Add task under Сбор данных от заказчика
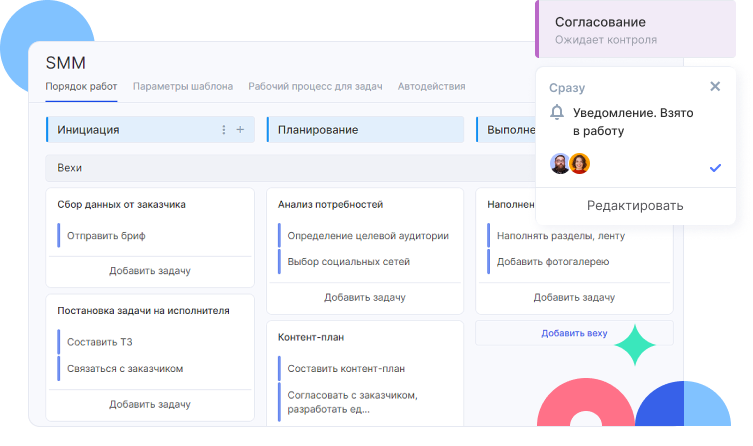Screen dimensions: 753x446 point(150,270)
